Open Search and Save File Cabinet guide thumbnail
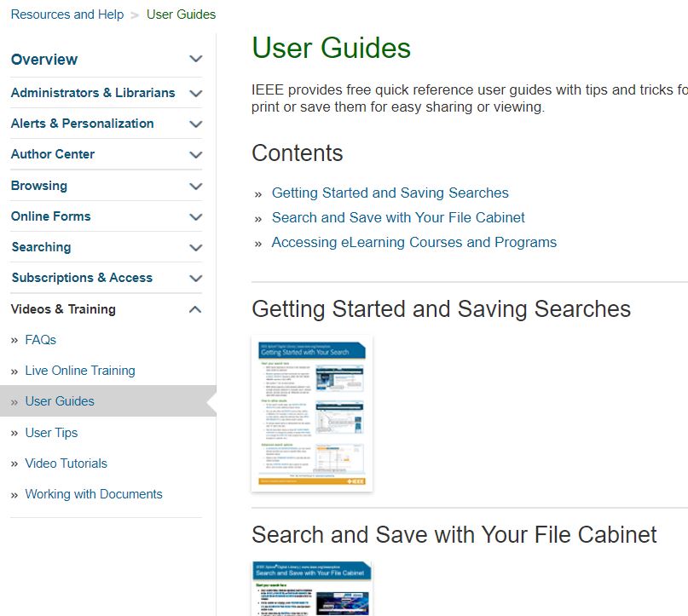Screen dimensions: 688x616 [312, 589]
